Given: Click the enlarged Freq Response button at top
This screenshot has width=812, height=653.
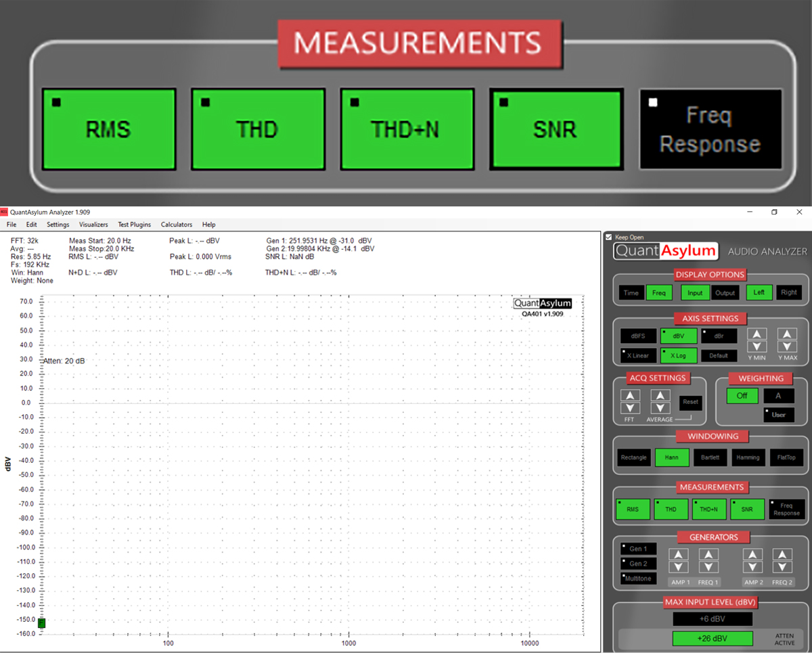Looking at the screenshot, I should [x=710, y=129].
